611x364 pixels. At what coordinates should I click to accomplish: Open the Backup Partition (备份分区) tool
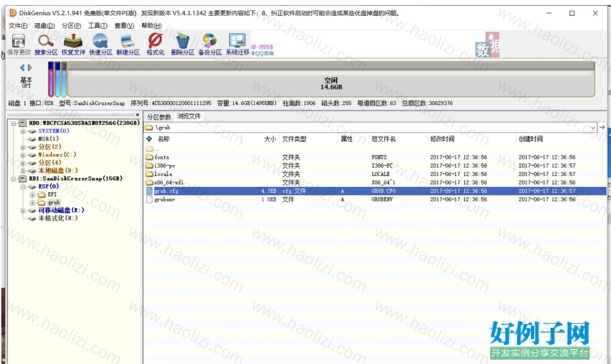(x=210, y=44)
